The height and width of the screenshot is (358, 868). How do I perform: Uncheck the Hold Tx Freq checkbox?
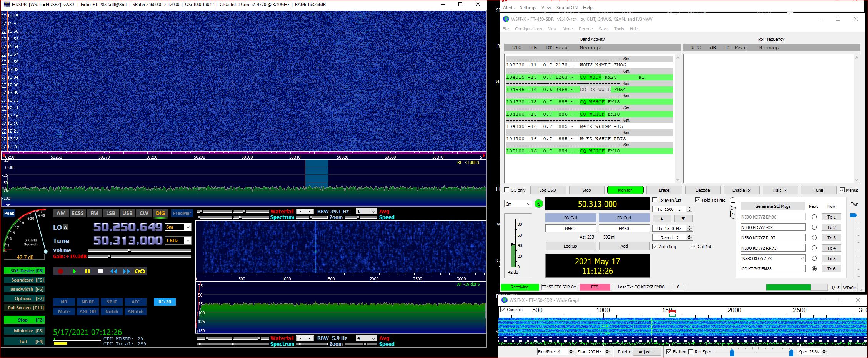point(698,200)
